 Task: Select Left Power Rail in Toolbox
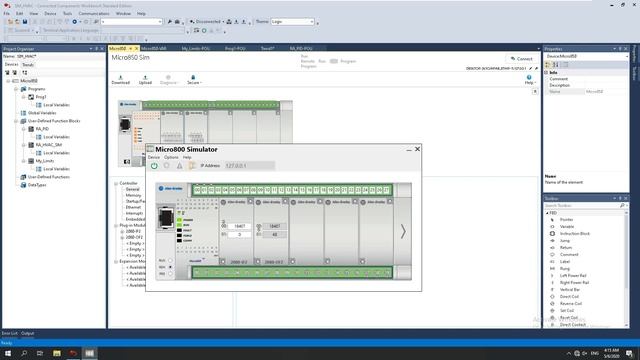[573, 276]
